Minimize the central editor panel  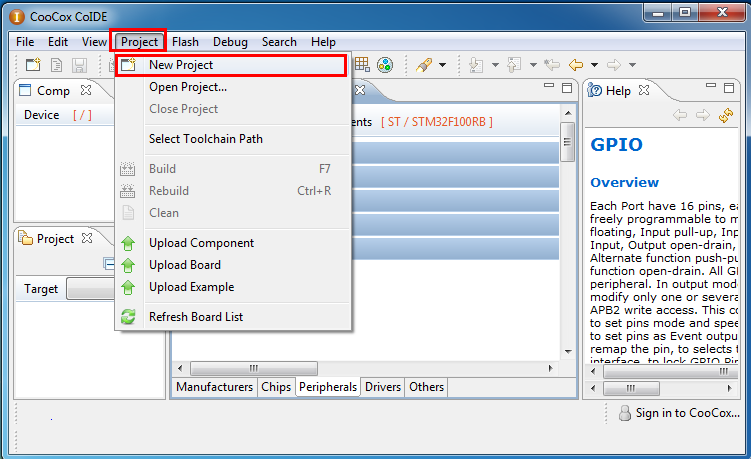[x=549, y=86]
